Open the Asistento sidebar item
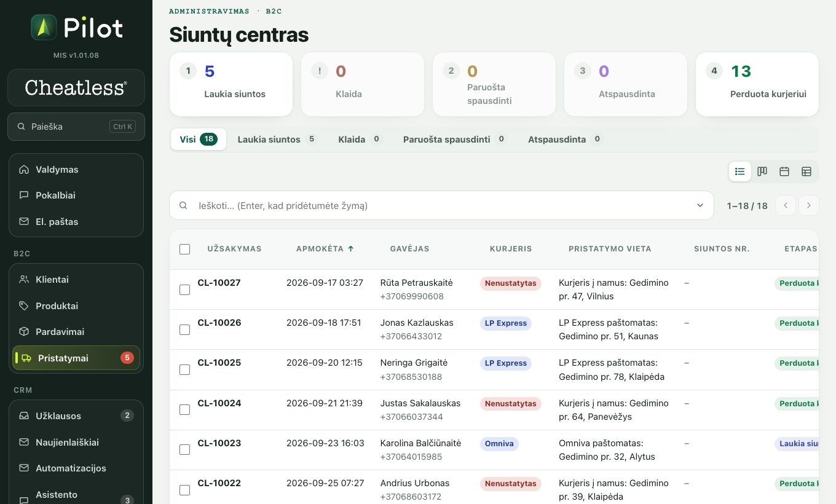The width and height of the screenshot is (836, 504). [76, 495]
